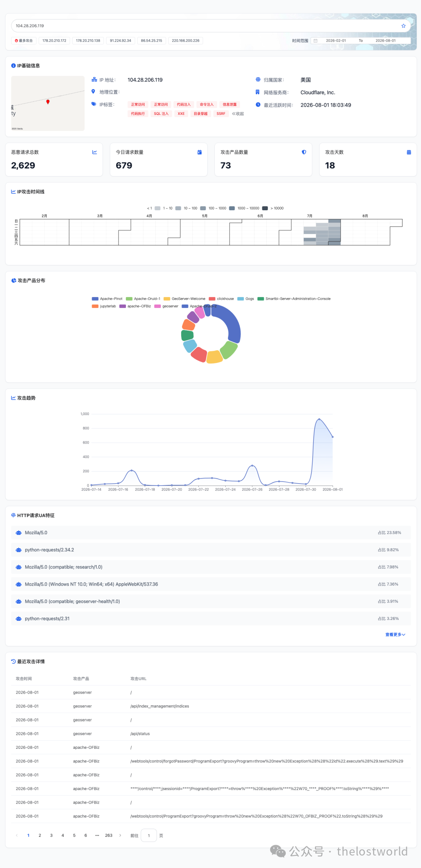Screen dimensions: 421x868
Task: Click the robot icon beside python-requests/2.34.2
Action: 18,550
